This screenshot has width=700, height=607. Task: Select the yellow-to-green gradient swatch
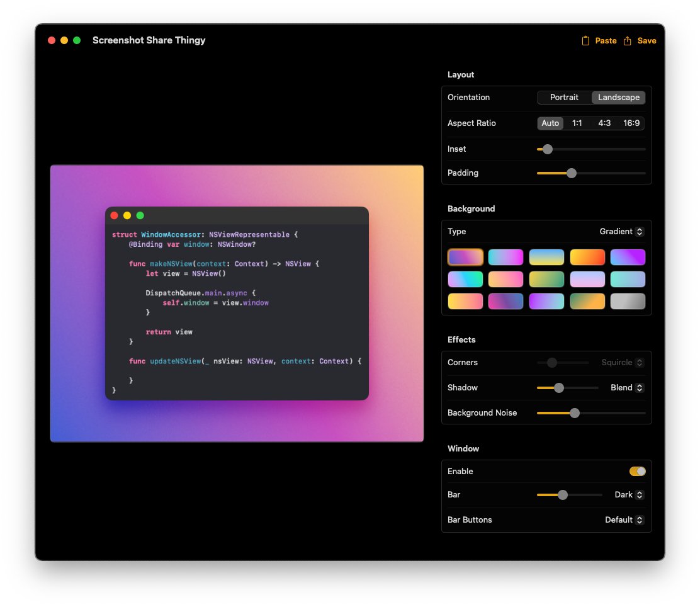pos(546,279)
